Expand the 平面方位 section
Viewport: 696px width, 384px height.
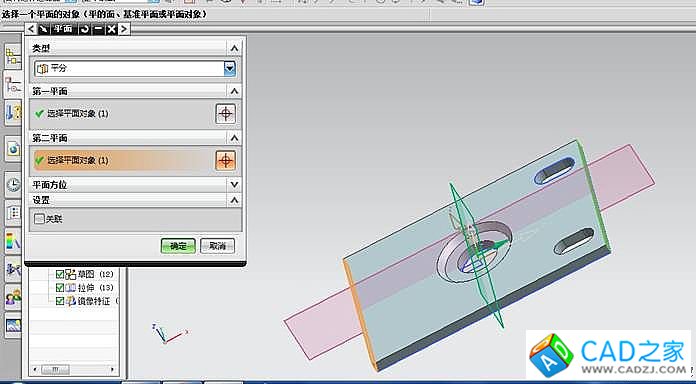point(234,184)
